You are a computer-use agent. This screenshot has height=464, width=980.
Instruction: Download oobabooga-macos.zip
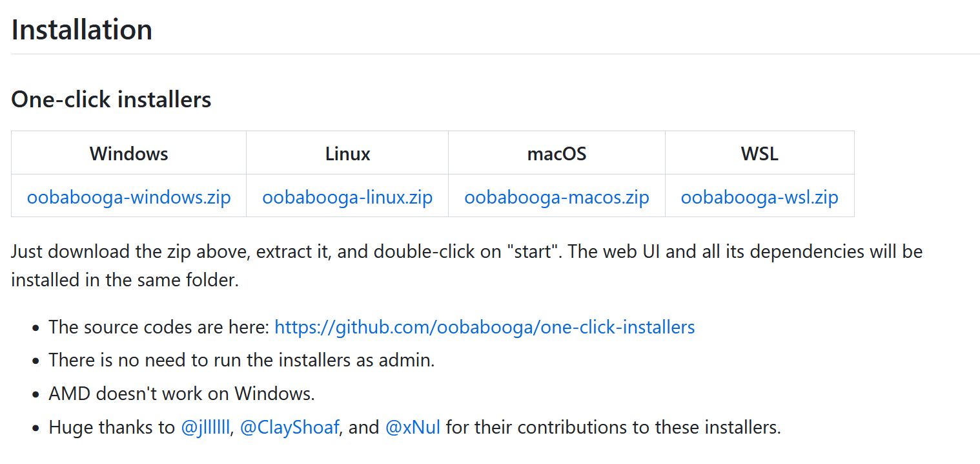[556, 197]
